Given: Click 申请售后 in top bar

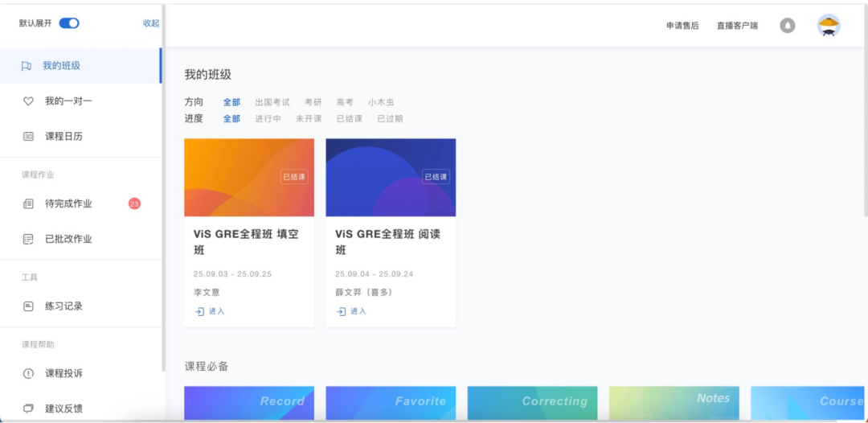Looking at the screenshot, I should 682,26.
